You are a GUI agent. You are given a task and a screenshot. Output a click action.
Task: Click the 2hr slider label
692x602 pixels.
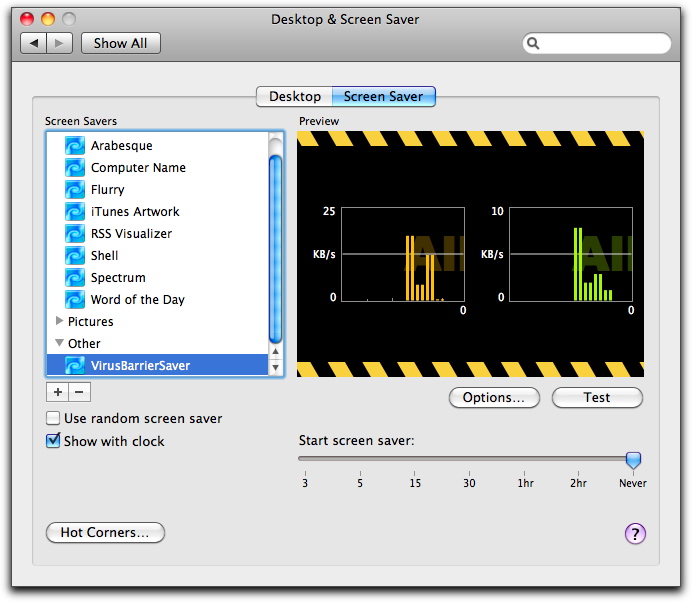579,483
